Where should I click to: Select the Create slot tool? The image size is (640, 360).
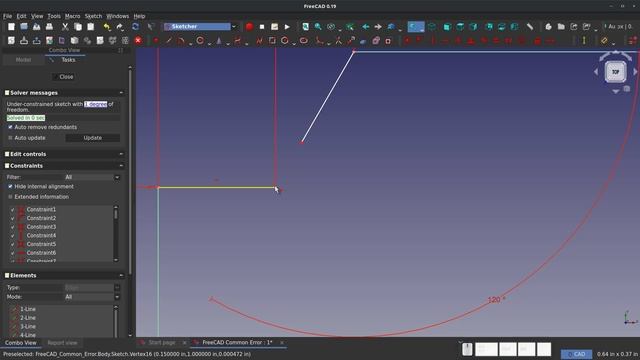[304, 40]
